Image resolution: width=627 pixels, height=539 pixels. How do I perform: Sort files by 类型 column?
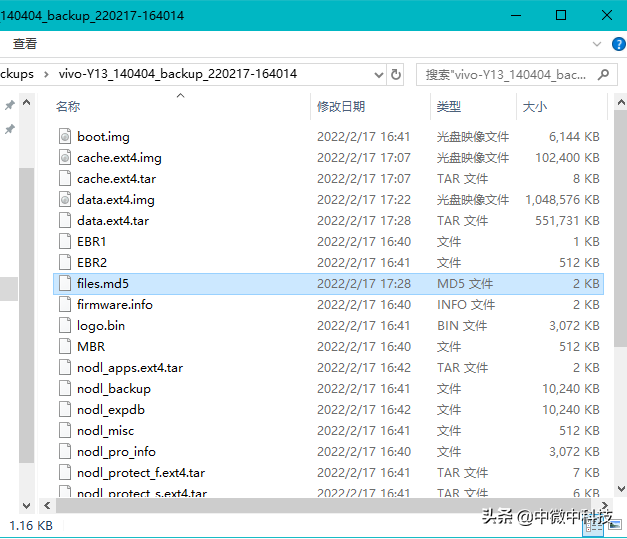click(x=449, y=107)
